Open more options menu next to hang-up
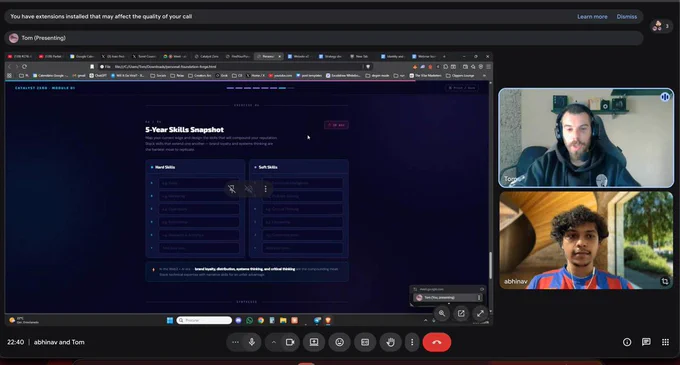The width and height of the screenshot is (680, 365). 412,342
